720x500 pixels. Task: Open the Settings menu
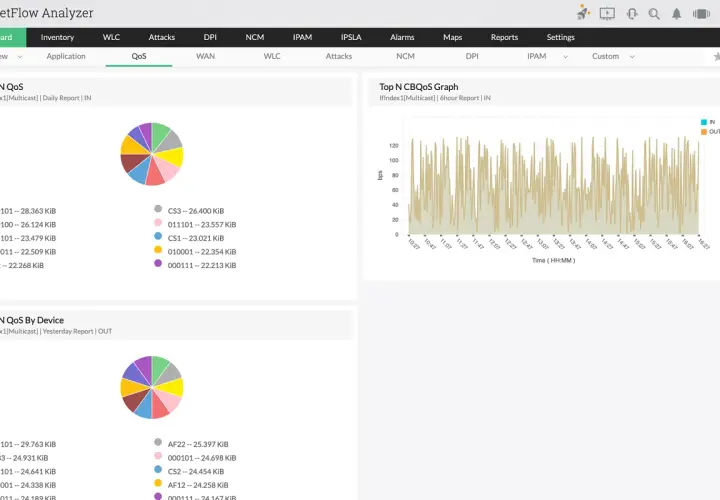561,37
